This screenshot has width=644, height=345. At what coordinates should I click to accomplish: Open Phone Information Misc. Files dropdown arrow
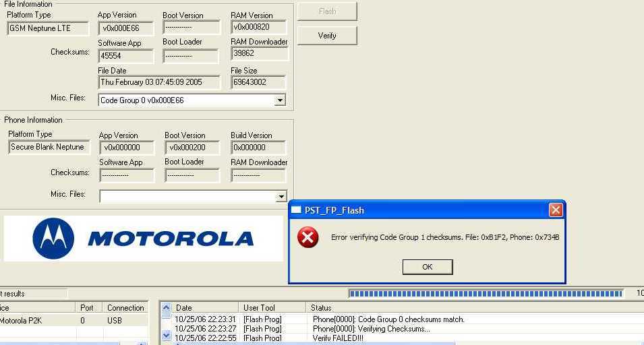281,197
